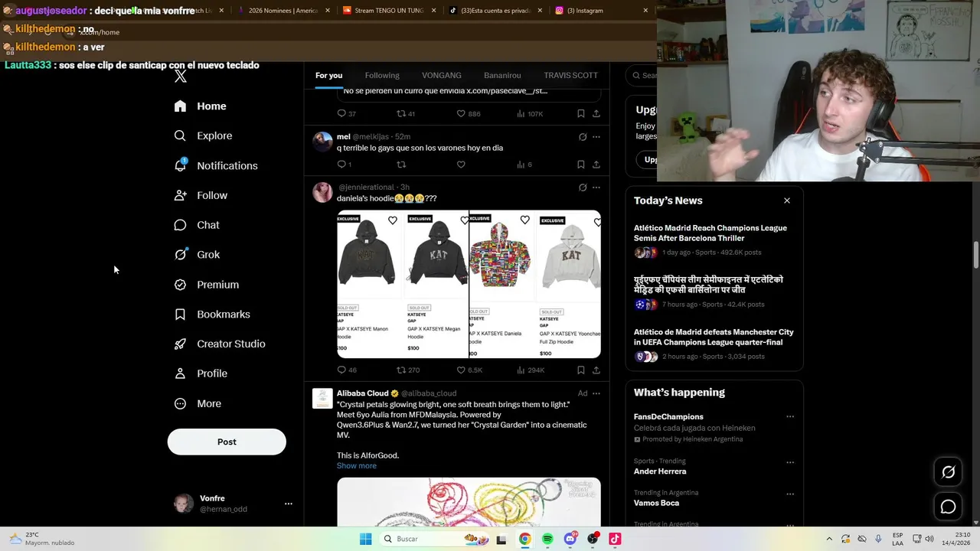Click the Grok icon on mel's post

pos(583,137)
